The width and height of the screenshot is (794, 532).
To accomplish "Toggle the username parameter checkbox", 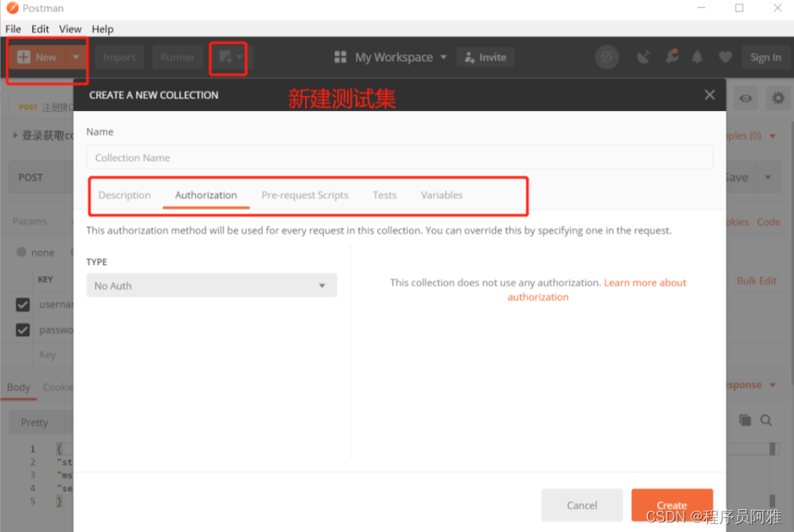I will click(x=22, y=305).
